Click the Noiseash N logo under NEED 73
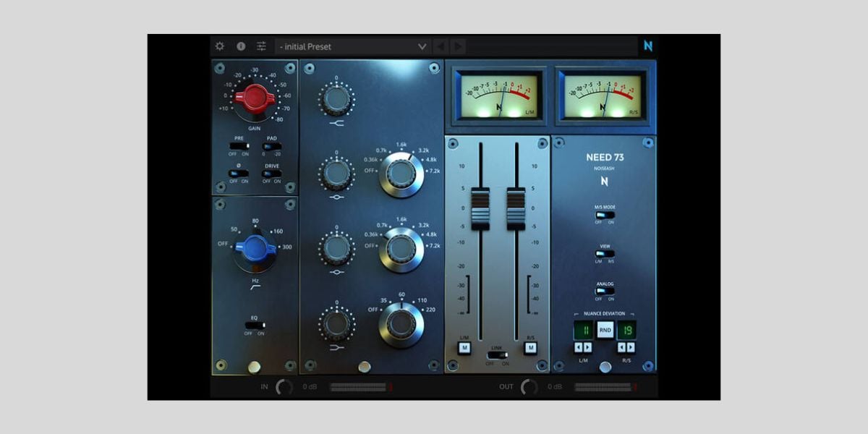 click(605, 182)
